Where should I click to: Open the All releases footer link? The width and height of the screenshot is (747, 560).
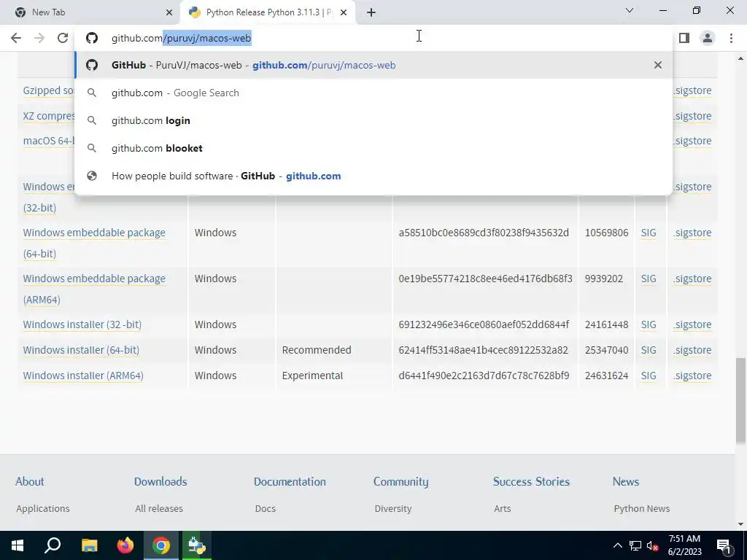pos(158,508)
